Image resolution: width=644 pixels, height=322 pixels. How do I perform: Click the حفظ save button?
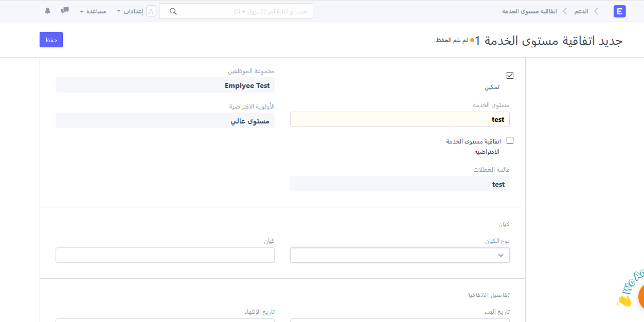(51, 40)
